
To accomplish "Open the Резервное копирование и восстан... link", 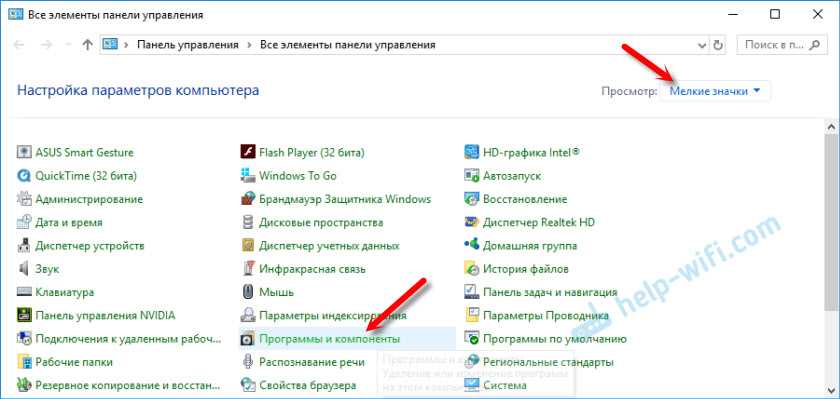I will [128, 385].
